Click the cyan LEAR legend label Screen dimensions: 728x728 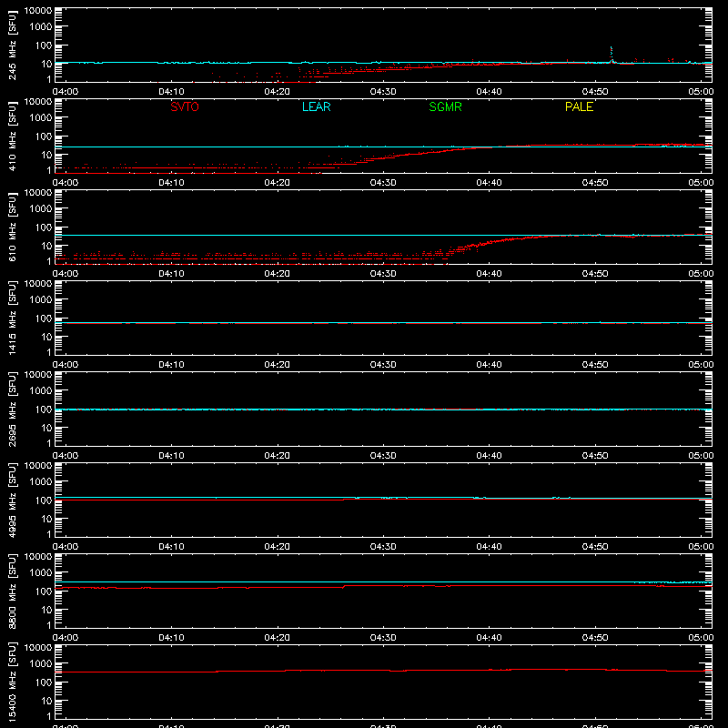click(316, 106)
